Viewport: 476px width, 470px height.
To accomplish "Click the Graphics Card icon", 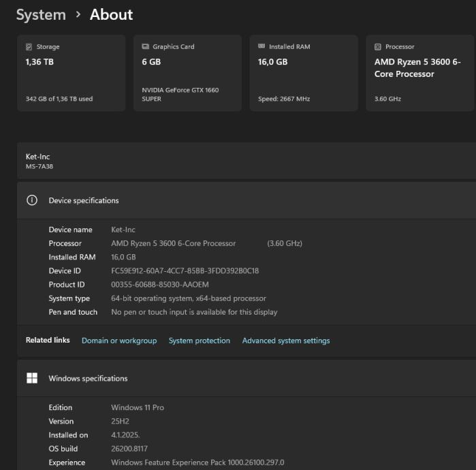I will point(145,47).
